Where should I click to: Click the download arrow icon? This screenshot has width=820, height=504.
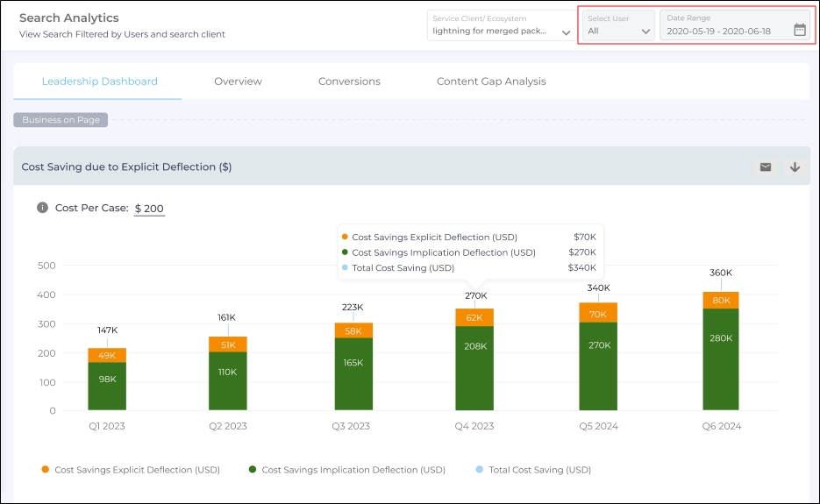[795, 167]
